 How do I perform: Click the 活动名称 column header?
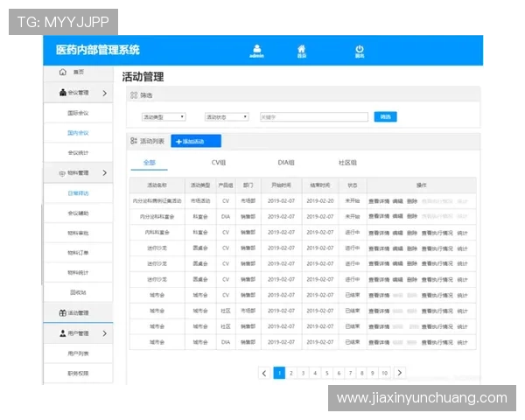(x=157, y=185)
